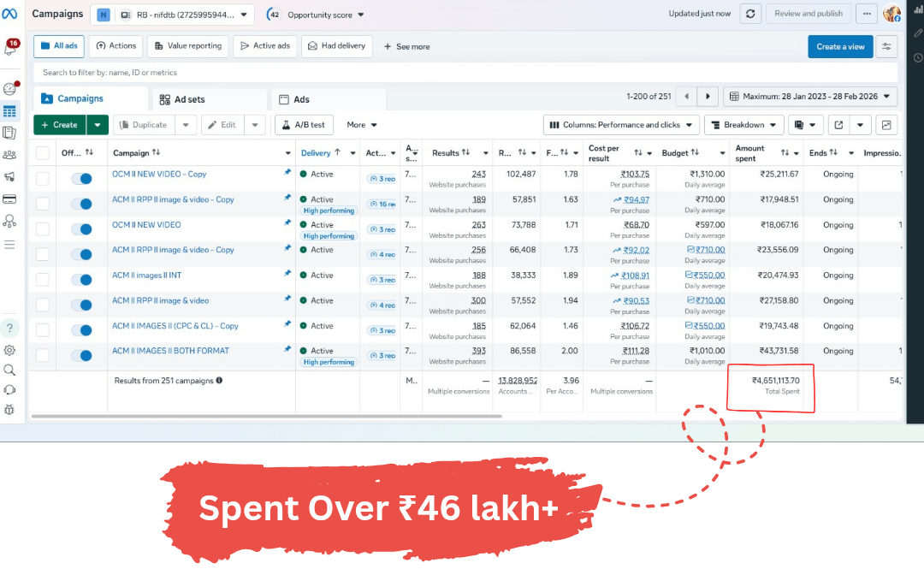The image size is (924, 575).
Task: Open the date range selector
Action: [810, 97]
